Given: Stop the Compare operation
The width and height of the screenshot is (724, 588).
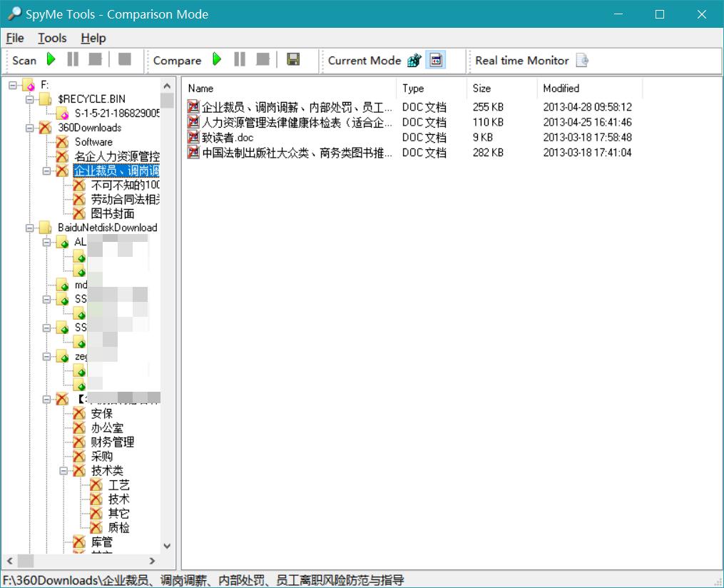Looking at the screenshot, I should click(x=262, y=60).
